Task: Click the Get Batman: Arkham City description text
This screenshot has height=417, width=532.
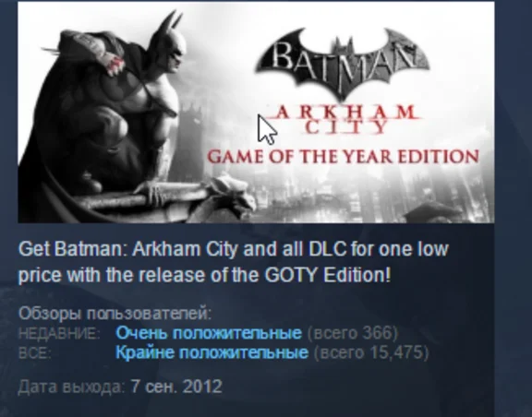Action: pos(234,262)
